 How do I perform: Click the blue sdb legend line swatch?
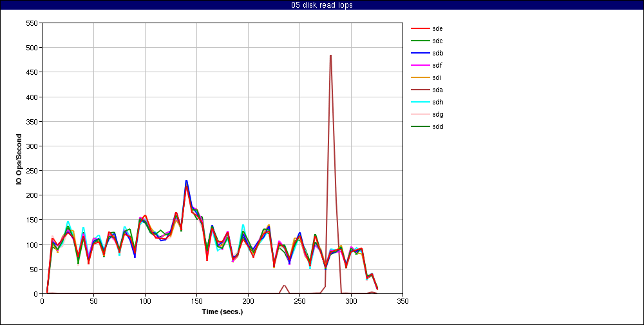(x=420, y=53)
